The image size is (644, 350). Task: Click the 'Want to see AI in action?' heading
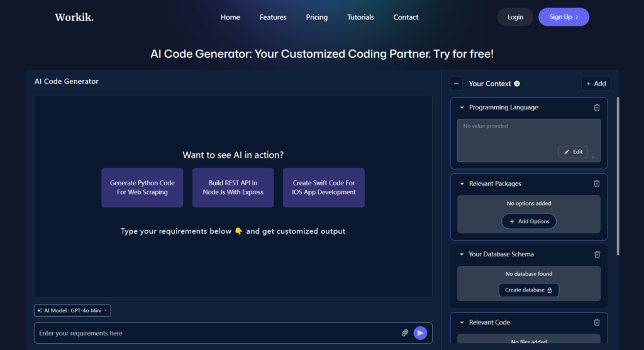click(x=233, y=155)
